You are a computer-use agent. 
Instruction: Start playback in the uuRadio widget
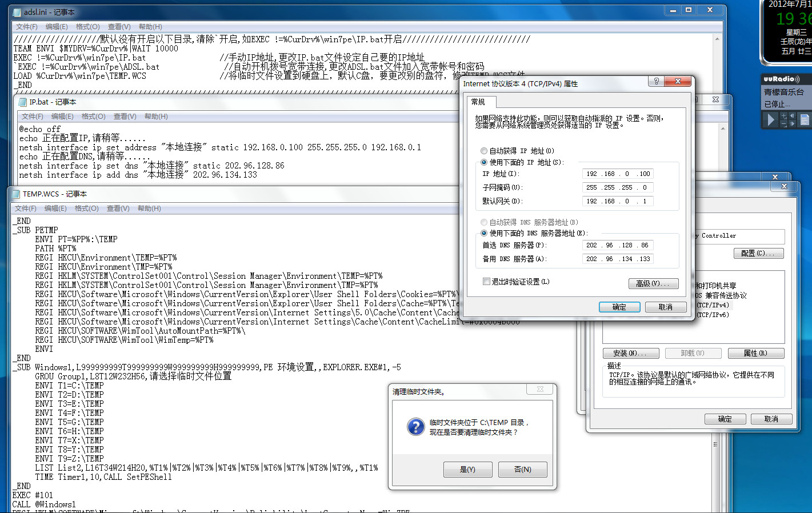[x=771, y=119]
